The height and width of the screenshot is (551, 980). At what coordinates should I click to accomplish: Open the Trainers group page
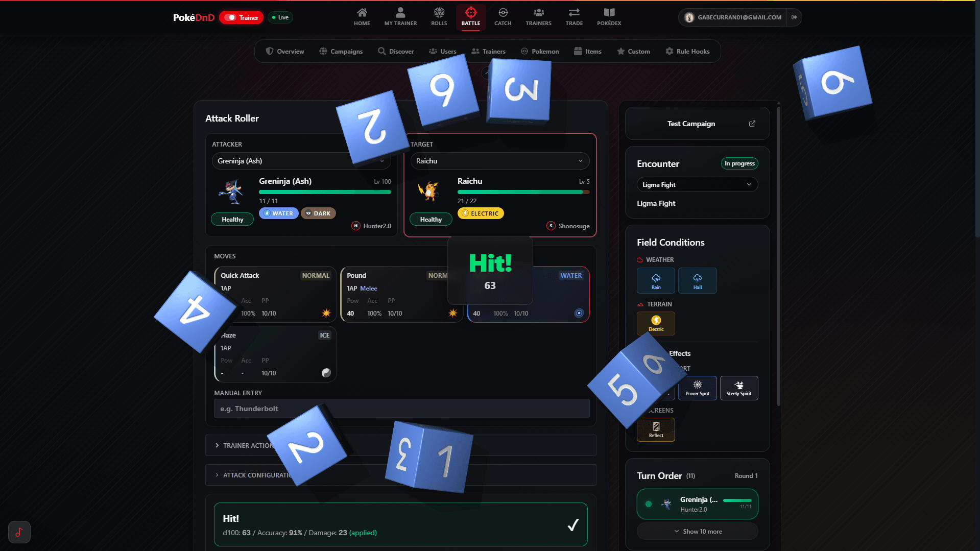coord(538,17)
